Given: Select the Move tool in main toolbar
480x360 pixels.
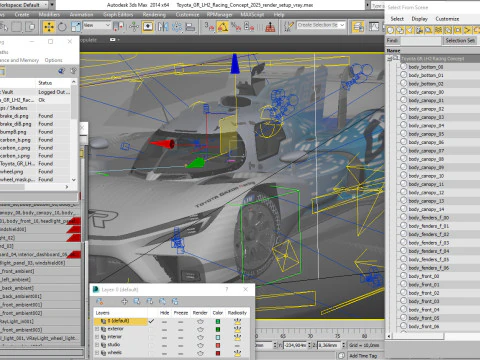Looking at the screenshot, I should pyautogui.click(x=49, y=27).
